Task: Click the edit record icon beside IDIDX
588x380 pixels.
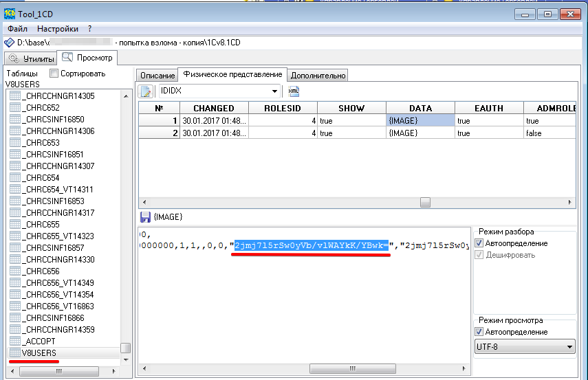Action: (146, 91)
